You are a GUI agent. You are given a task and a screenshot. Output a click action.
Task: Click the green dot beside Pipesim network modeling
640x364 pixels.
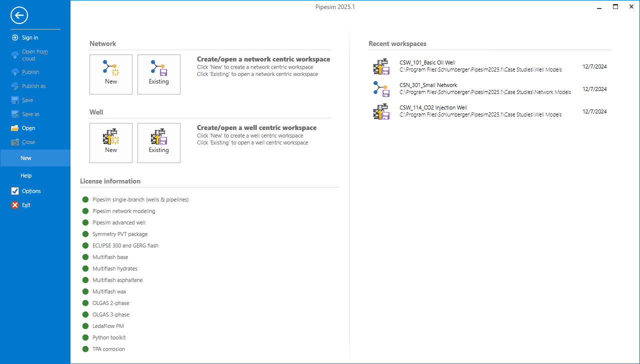pos(85,211)
